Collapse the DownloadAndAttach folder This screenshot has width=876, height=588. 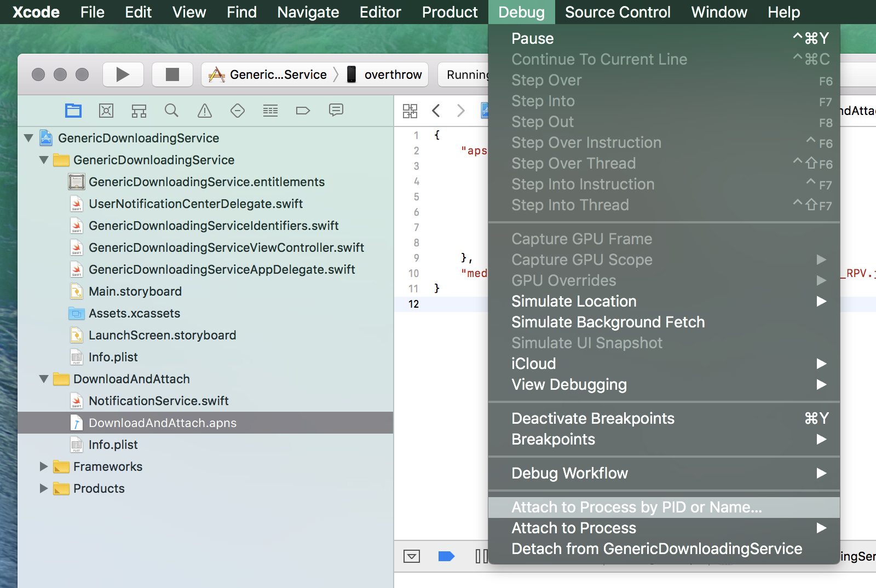tap(44, 379)
